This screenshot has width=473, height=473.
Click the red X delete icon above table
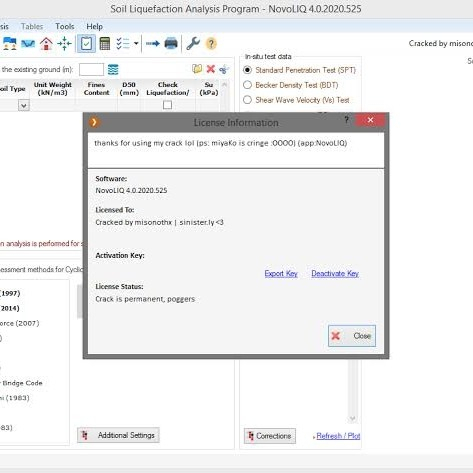[x=211, y=69]
